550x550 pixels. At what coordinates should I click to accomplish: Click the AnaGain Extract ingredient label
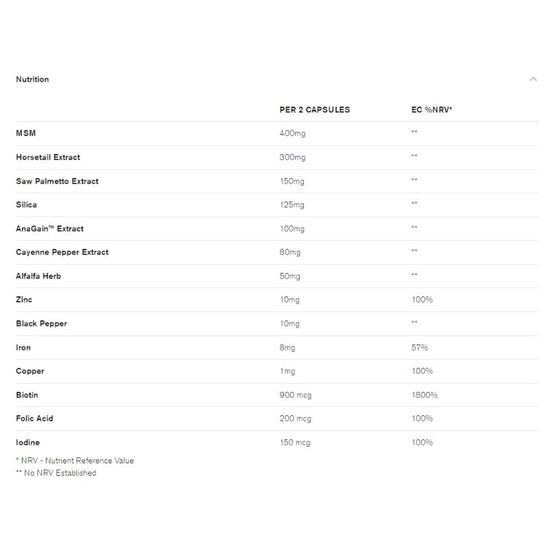point(50,229)
